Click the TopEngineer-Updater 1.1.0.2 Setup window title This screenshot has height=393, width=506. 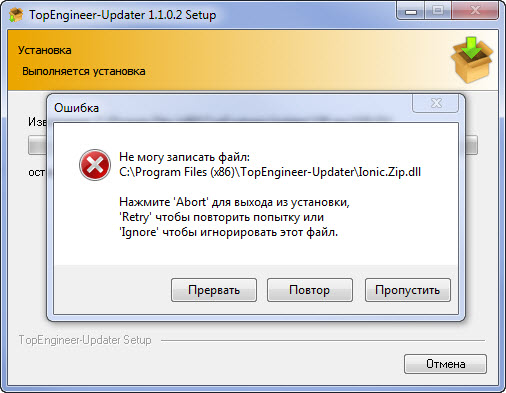pos(122,15)
